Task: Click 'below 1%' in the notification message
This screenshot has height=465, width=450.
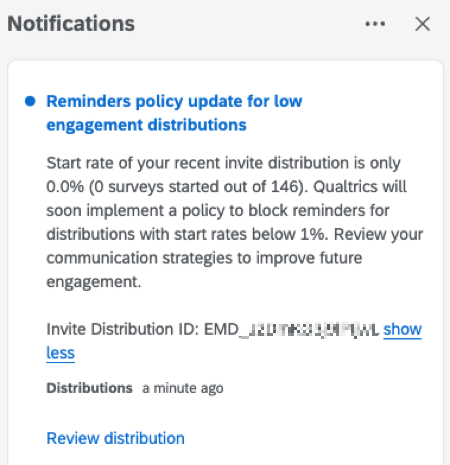Action: pyautogui.click(x=290, y=234)
